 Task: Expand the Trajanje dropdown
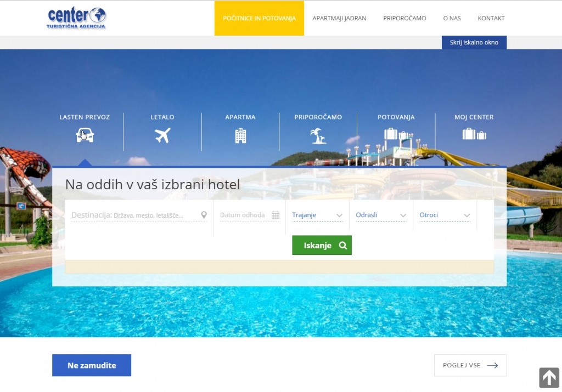(317, 215)
